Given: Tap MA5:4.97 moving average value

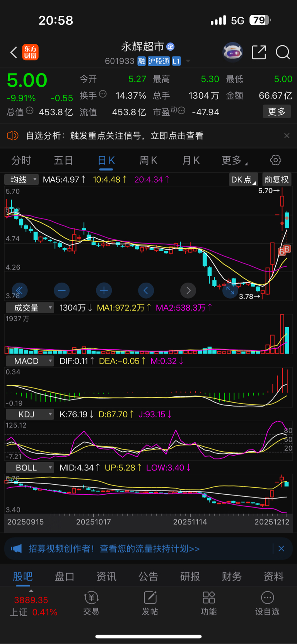Looking at the screenshot, I should click(x=64, y=179).
